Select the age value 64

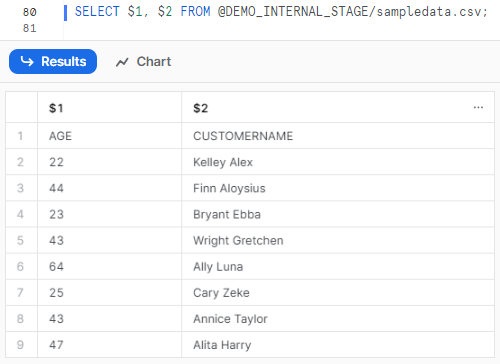(x=109, y=267)
